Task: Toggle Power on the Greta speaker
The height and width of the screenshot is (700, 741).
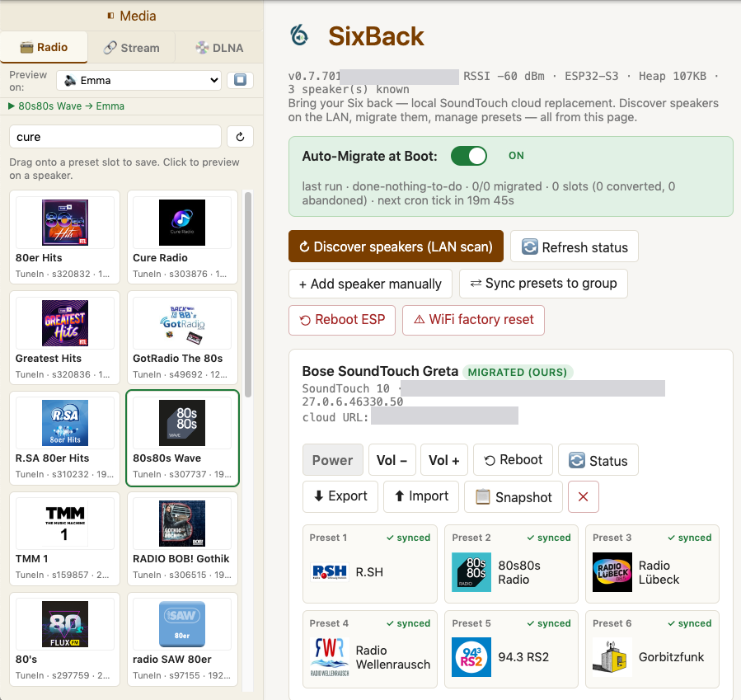Action: [x=333, y=460]
